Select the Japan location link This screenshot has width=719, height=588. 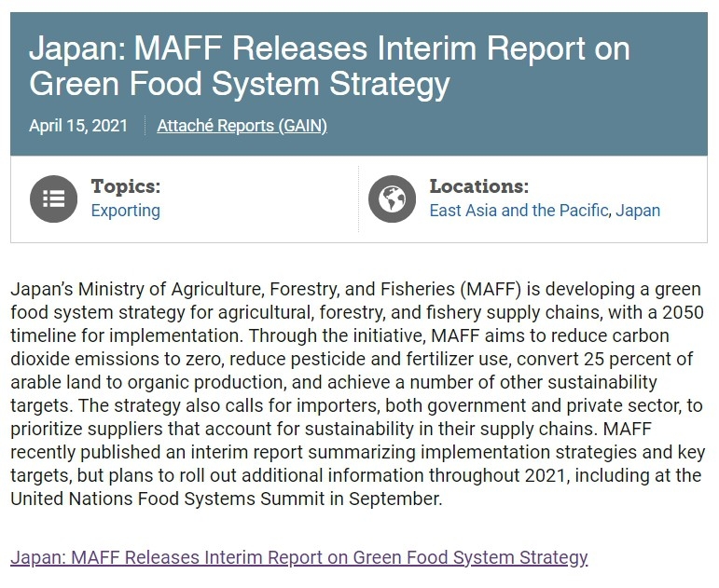coord(639,211)
